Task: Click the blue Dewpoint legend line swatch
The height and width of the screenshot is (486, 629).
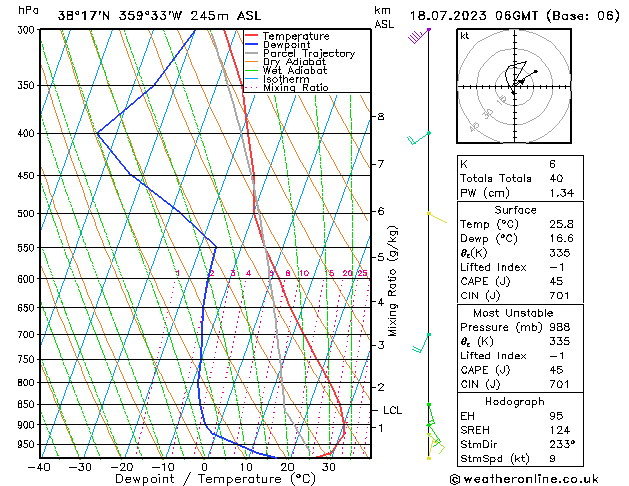Action: pos(251,44)
